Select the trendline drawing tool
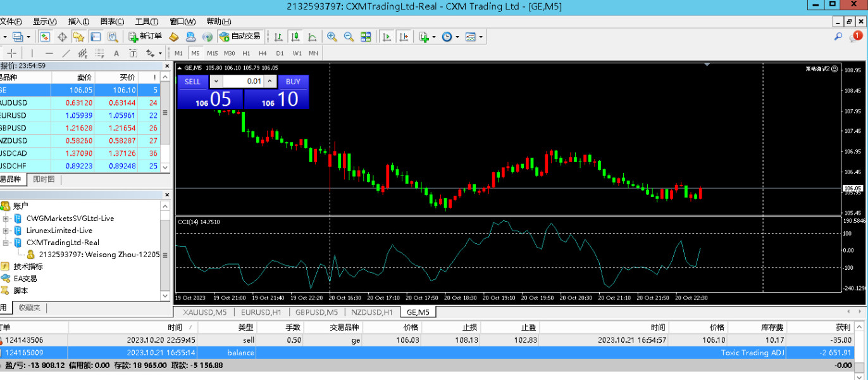 pyautogui.click(x=66, y=53)
